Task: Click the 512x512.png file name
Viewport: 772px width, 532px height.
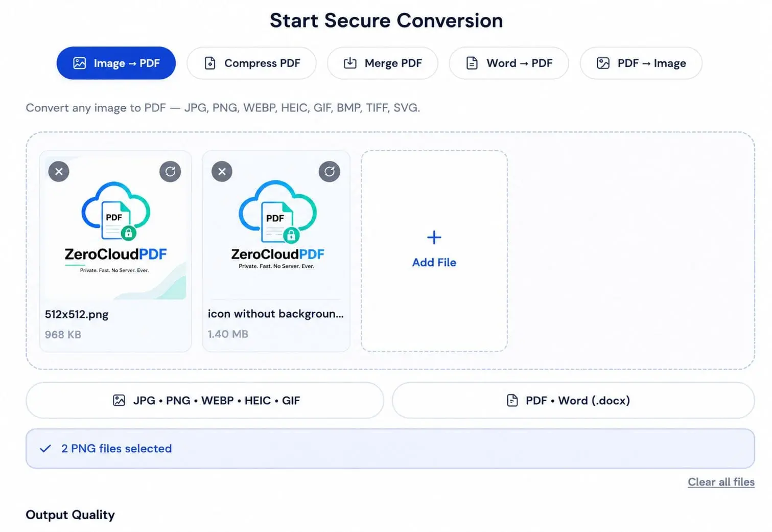Action: click(x=77, y=314)
